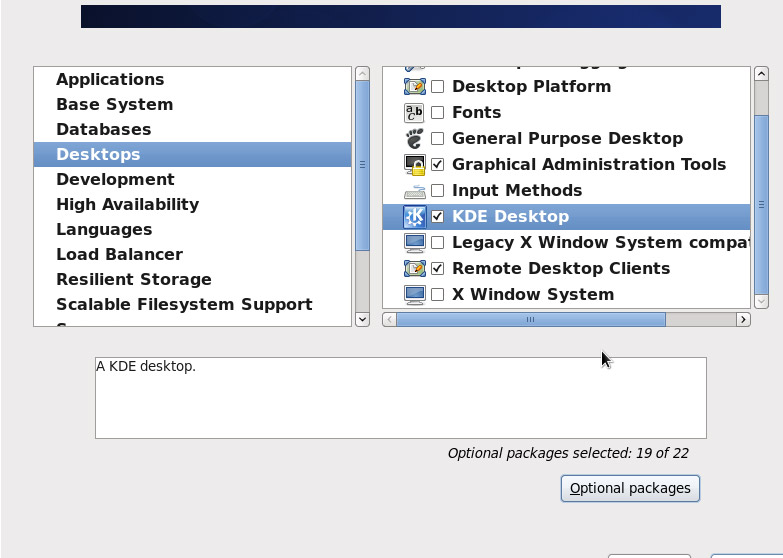Click the KDE Desktop gear icon

[x=414, y=217]
